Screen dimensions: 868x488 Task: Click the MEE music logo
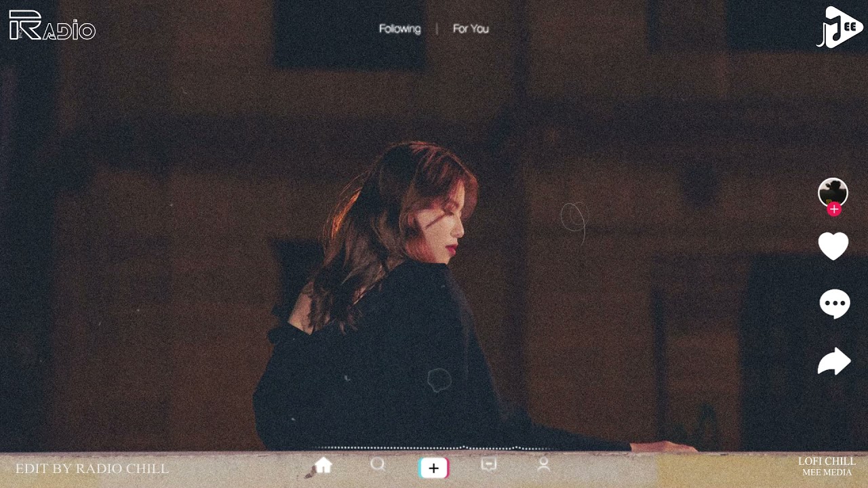tap(840, 27)
